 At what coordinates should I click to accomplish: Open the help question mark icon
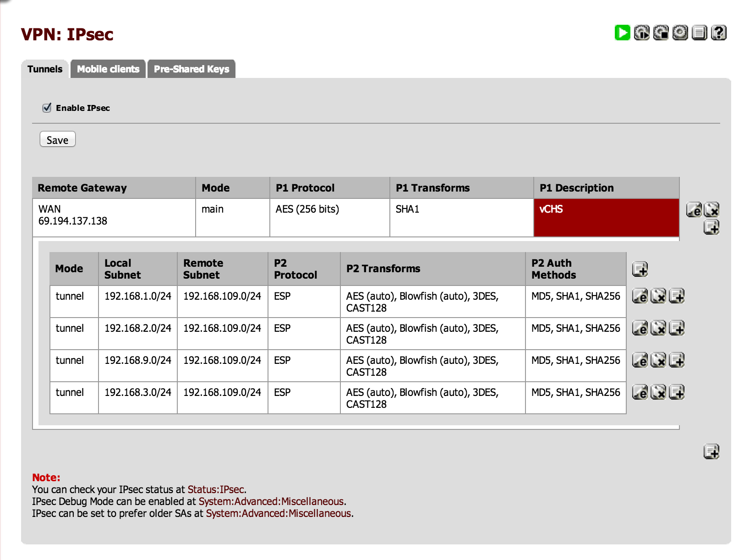718,33
